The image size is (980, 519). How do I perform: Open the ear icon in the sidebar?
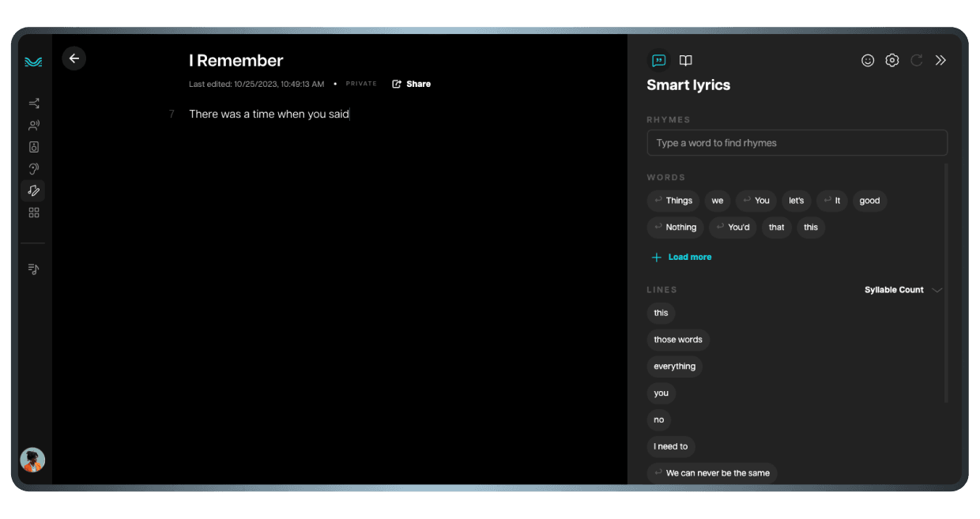coord(33,169)
